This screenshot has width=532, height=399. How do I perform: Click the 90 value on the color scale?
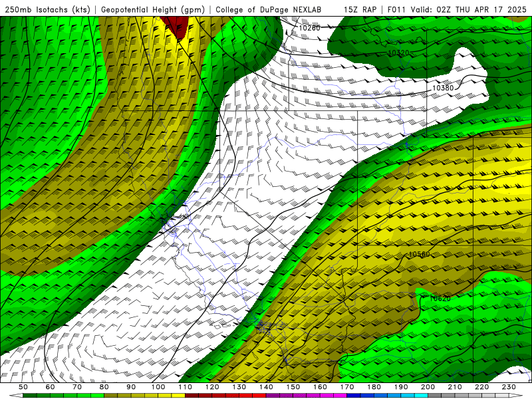click(131, 387)
